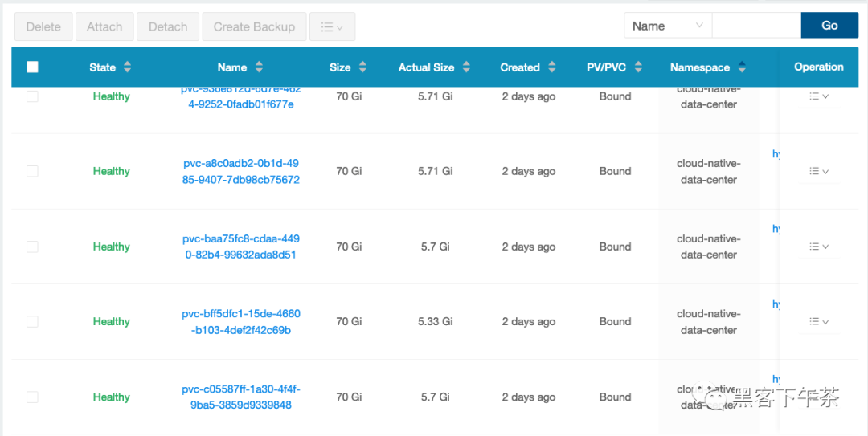868x436 pixels.
Task: Open operation menu for pvc-c05587ff row
Action: (x=819, y=397)
